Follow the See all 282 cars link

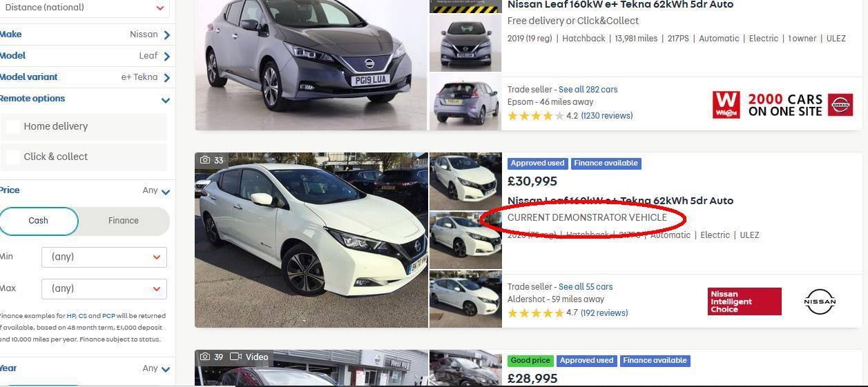tap(588, 90)
